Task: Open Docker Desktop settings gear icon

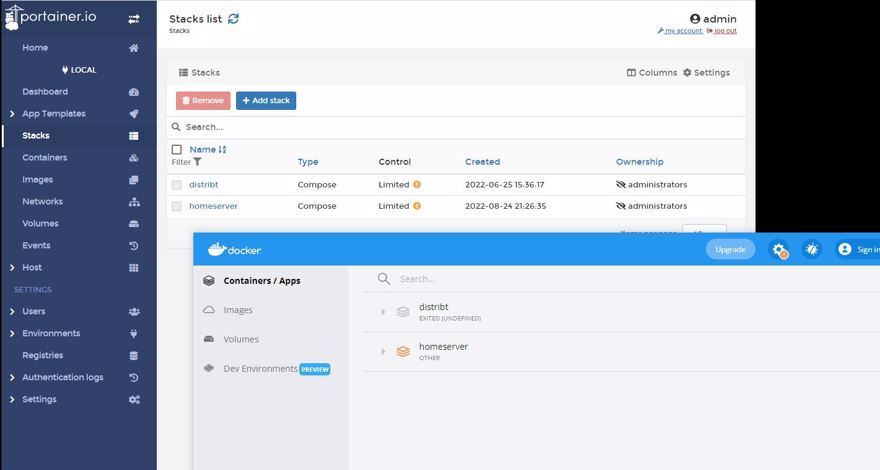Action: 779,250
